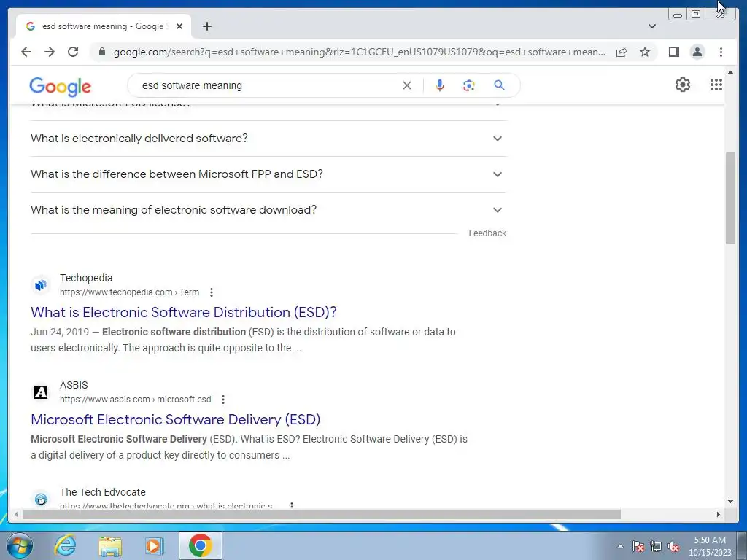Screen dimensions: 747x560
Task: Open more options for Techopedia result
Action: [212, 292]
